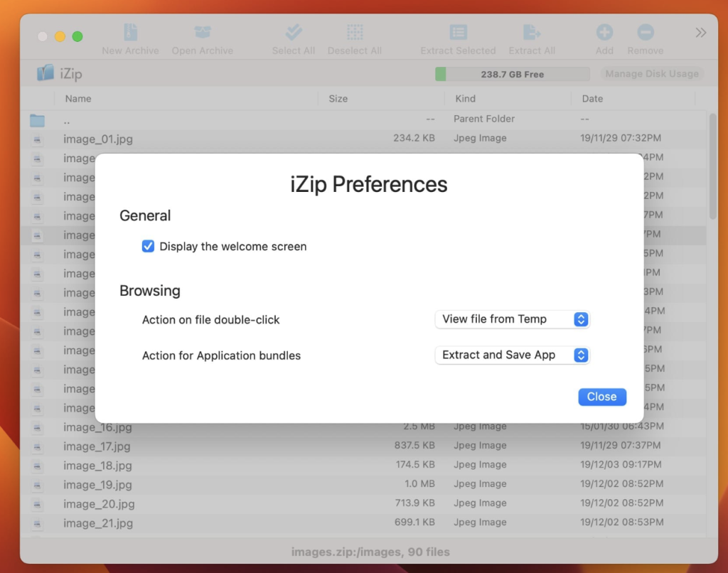Click the Deselect All grid icon
The width and height of the screenshot is (728, 573).
(355, 32)
